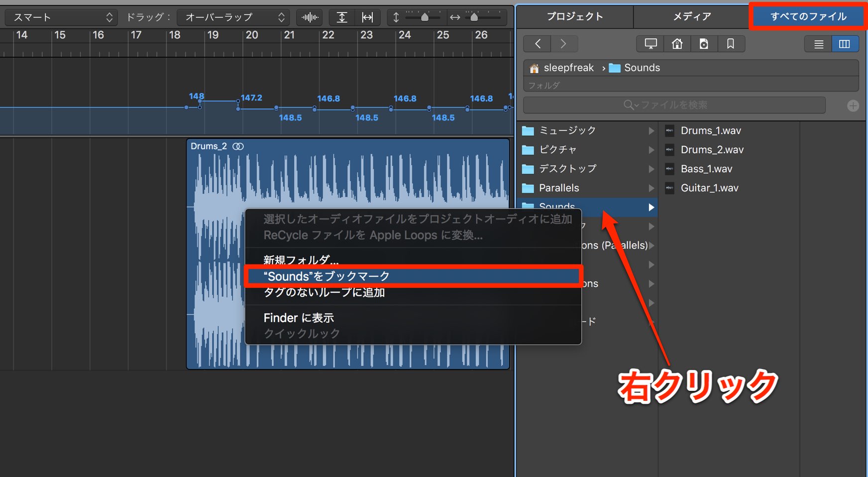Click Bass_1.wav audio file icon
Image resolution: width=868 pixels, height=477 pixels.
coord(670,169)
